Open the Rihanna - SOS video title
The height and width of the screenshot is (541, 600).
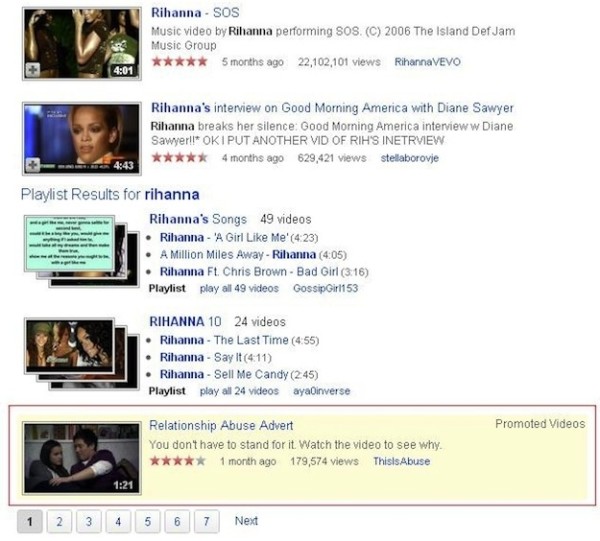point(195,13)
